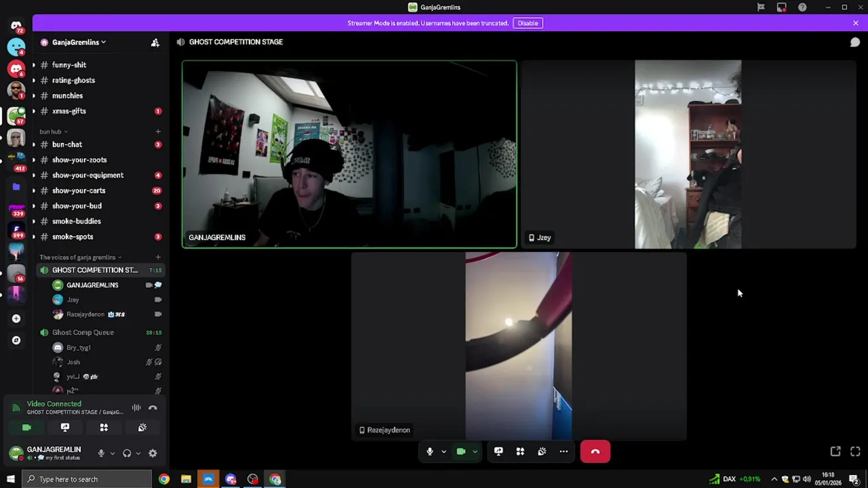868x488 pixels.
Task: Collapse The voices of ganja gremlins category
Action: pyautogui.click(x=80, y=258)
